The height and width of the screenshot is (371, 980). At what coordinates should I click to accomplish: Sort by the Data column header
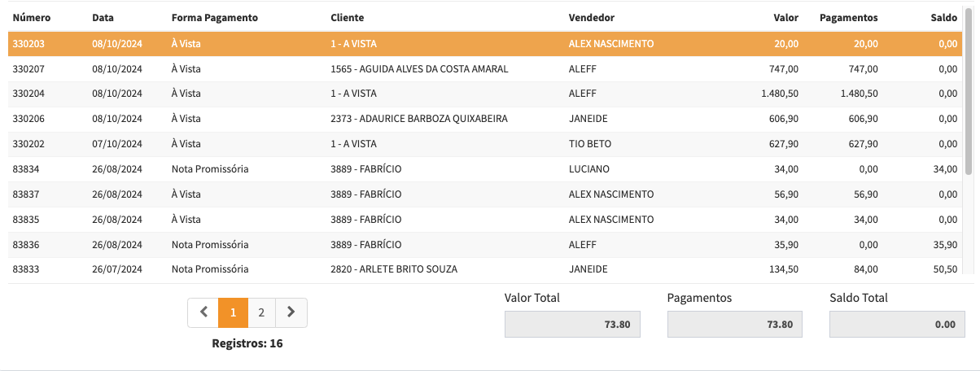click(x=103, y=17)
